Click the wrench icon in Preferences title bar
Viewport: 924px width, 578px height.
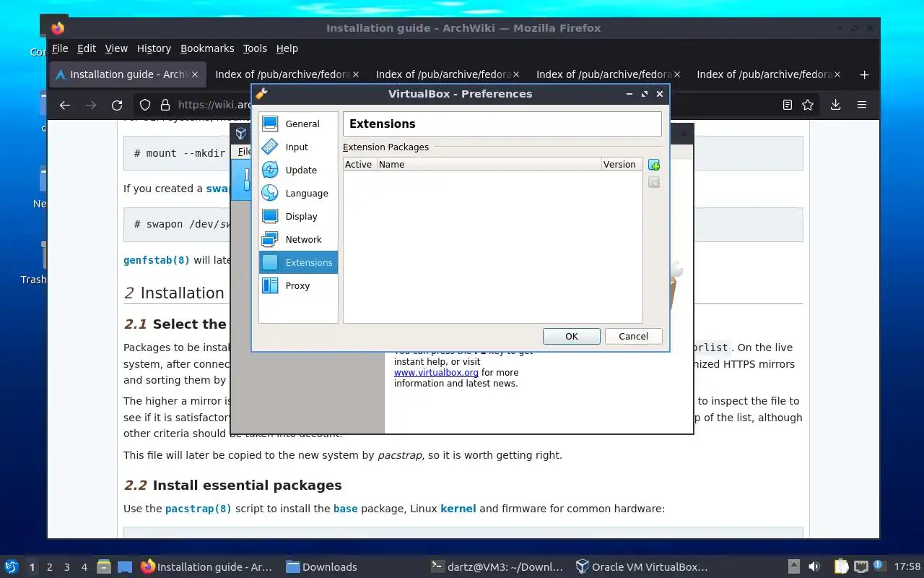point(262,94)
